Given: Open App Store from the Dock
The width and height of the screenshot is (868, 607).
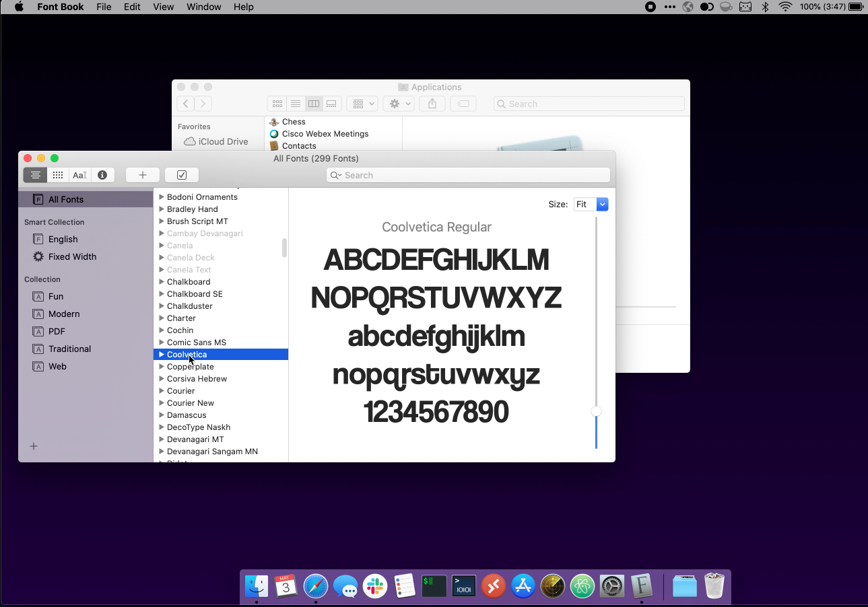Looking at the screenshot, I should pos(523,586).
